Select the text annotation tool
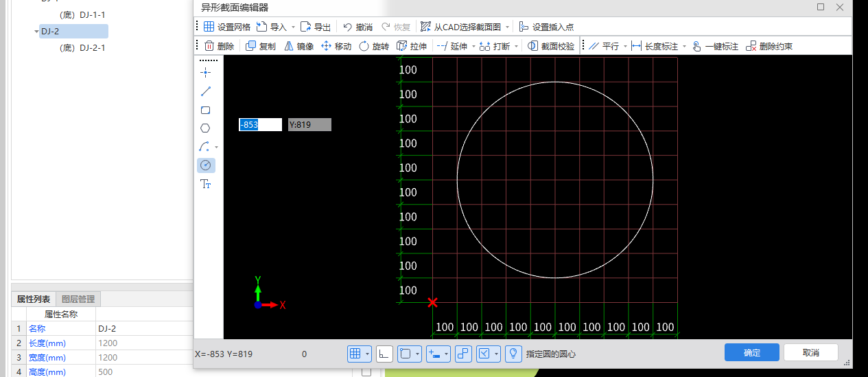The image size is (868, 377). click(205, 184)
